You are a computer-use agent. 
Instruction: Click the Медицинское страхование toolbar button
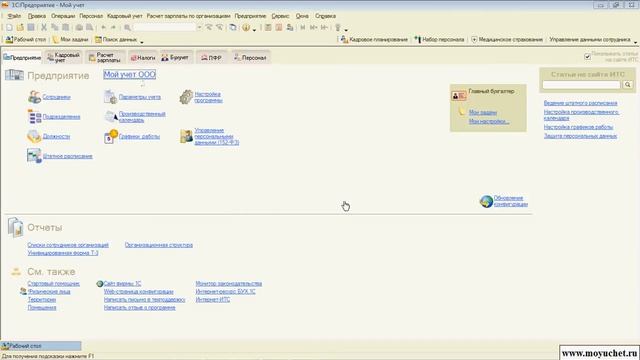pyautogui.click(x=507, y=40)
